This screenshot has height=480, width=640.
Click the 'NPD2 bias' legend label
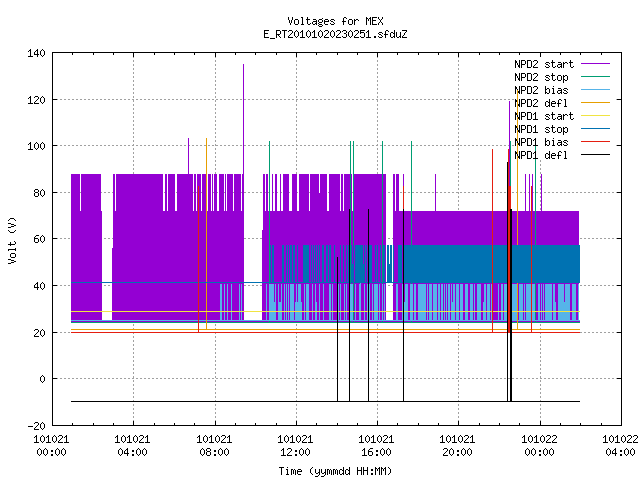(541, 90)
